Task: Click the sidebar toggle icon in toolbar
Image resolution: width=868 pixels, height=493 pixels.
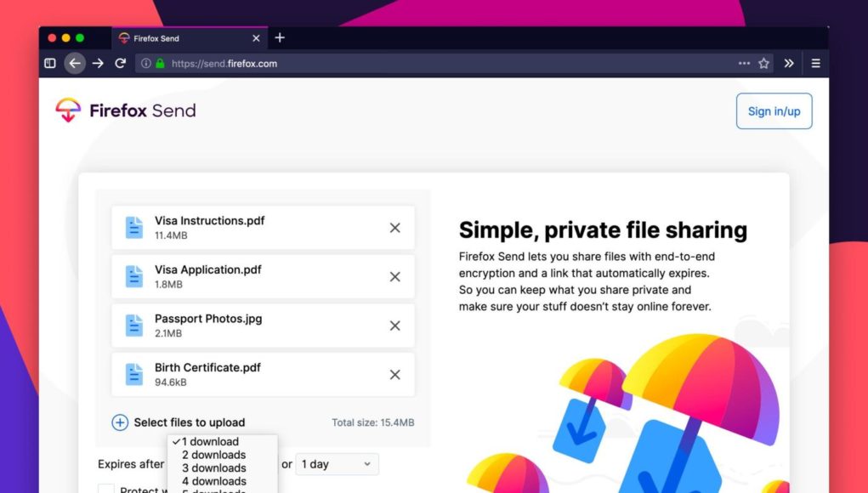Action: coord(50,63)
